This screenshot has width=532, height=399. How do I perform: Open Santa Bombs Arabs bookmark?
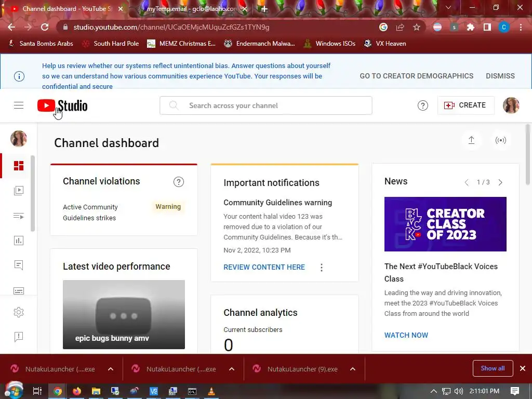[41, 44]
